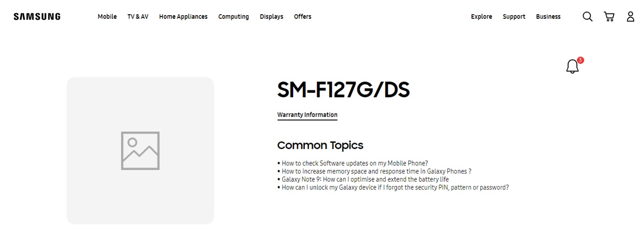Screen dimensions: 644x232
Task: Open the forgotten security PIN unlock topic
Action: (395, 187)
